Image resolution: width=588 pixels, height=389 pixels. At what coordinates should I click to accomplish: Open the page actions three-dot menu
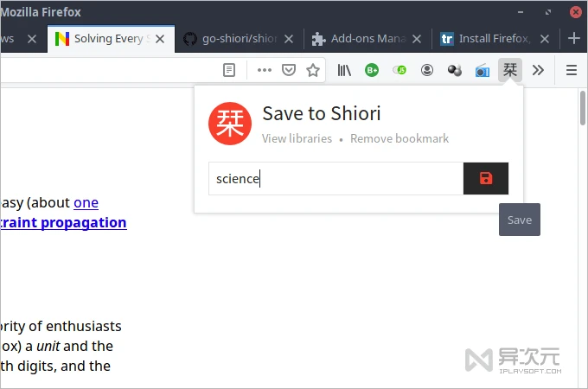pyautogui.click(x=265, y=70)
